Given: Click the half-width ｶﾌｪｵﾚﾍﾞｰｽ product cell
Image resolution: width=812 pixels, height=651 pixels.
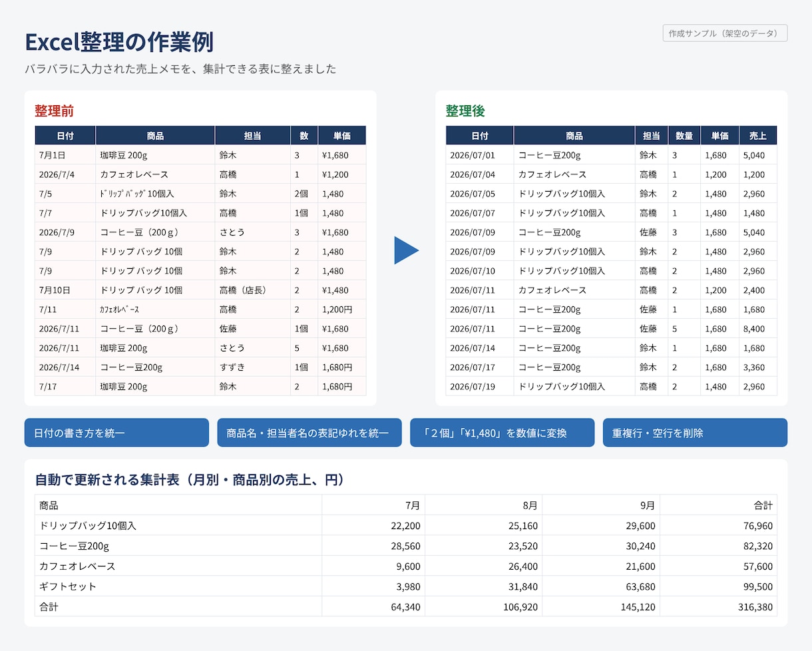Looking at the screenshot, I should point(155,310).
